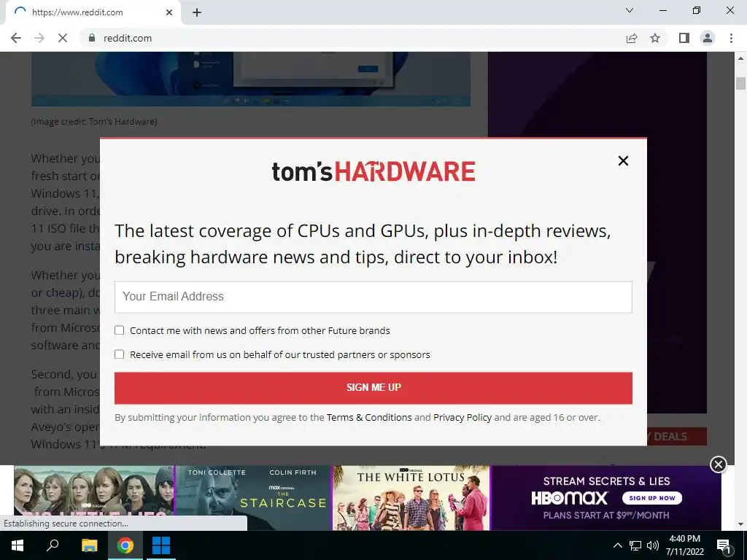
Task: Open the Windows Start menu
Action: click(x=18, y=545)
